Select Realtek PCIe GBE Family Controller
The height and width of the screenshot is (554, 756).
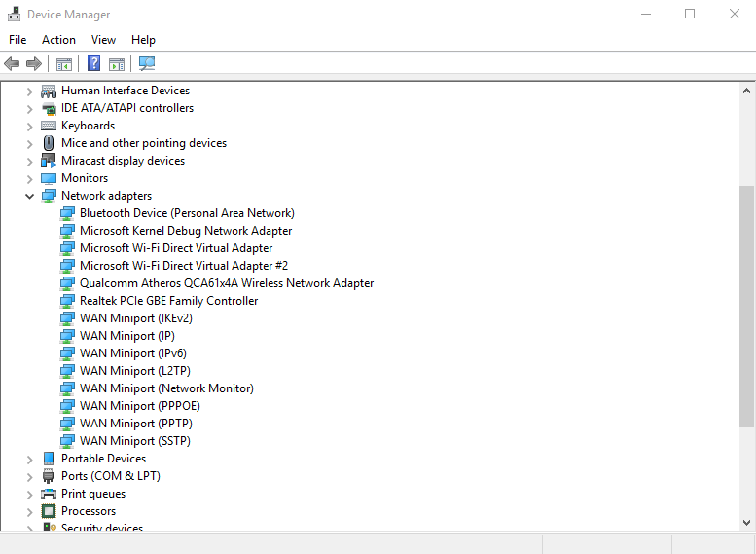tap(168, 301)
